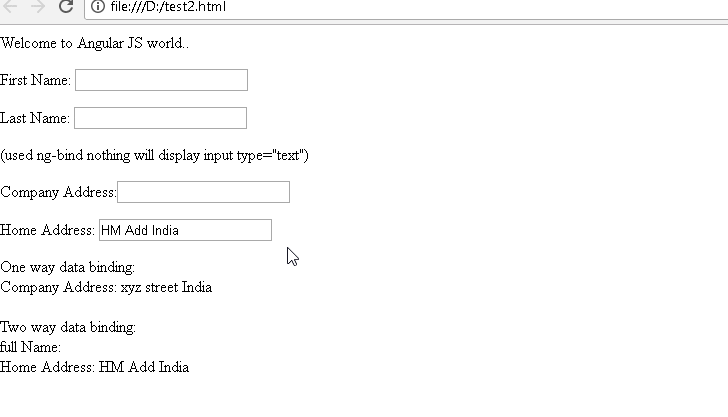Click the browser back arrow
Image resolution: width=728 pixels, height=417 pixels.
(x=10, y=6)
